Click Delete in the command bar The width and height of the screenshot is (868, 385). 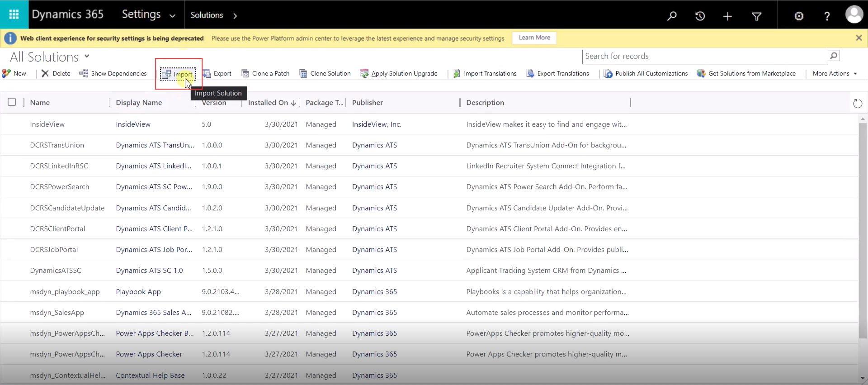tap(56, 73)
